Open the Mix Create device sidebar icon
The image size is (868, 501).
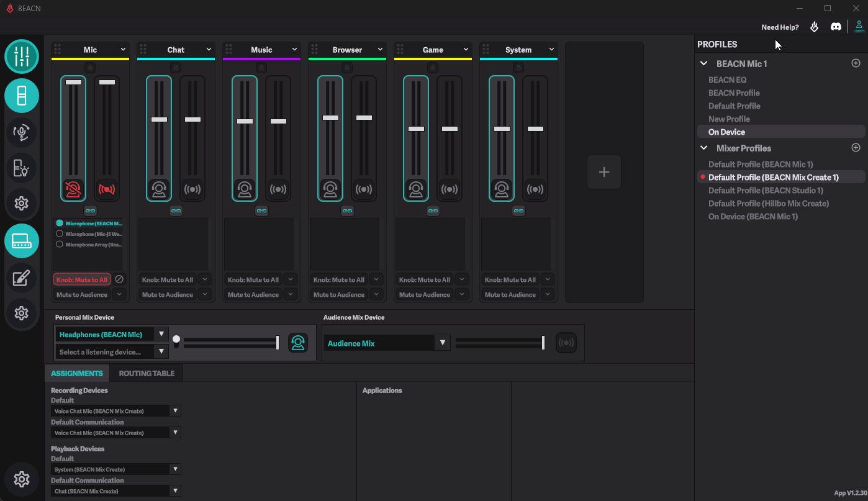(22, 241)
